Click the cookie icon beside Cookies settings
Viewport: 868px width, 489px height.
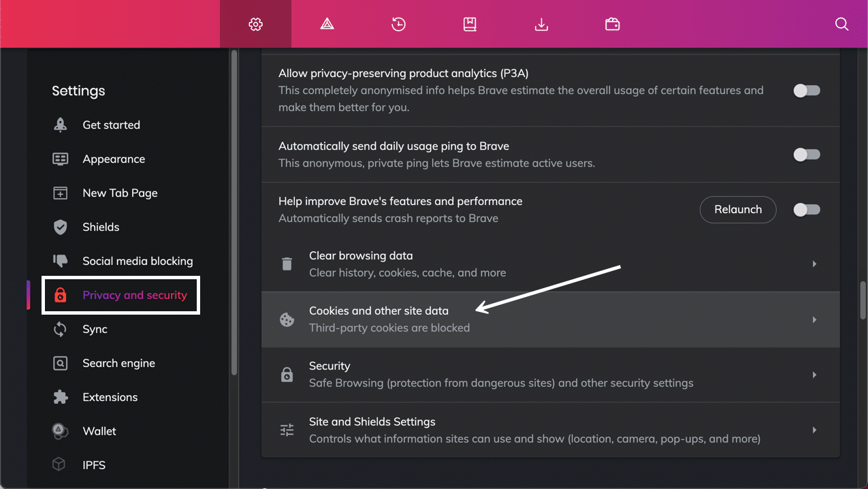pyautogui.click(x=287, y=319)
